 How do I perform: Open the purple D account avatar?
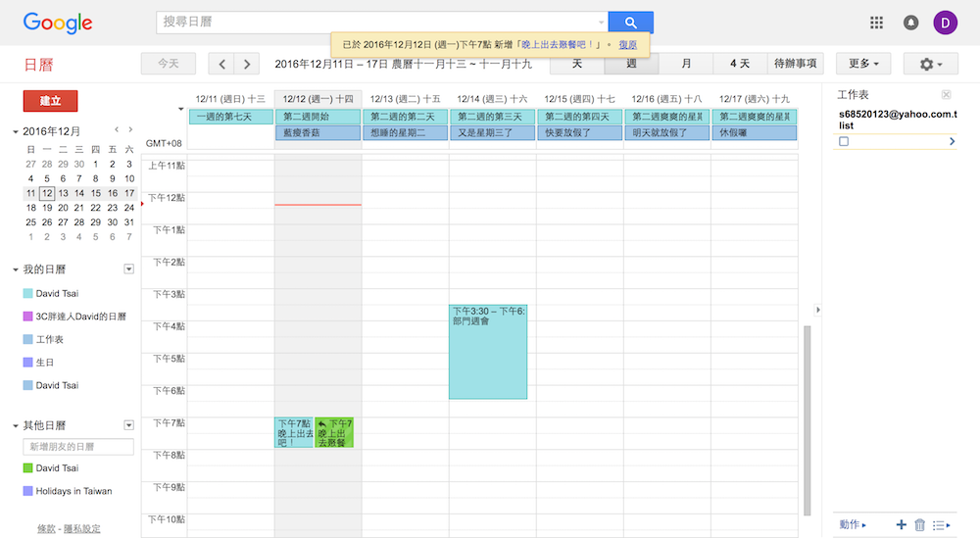point(946,23)
